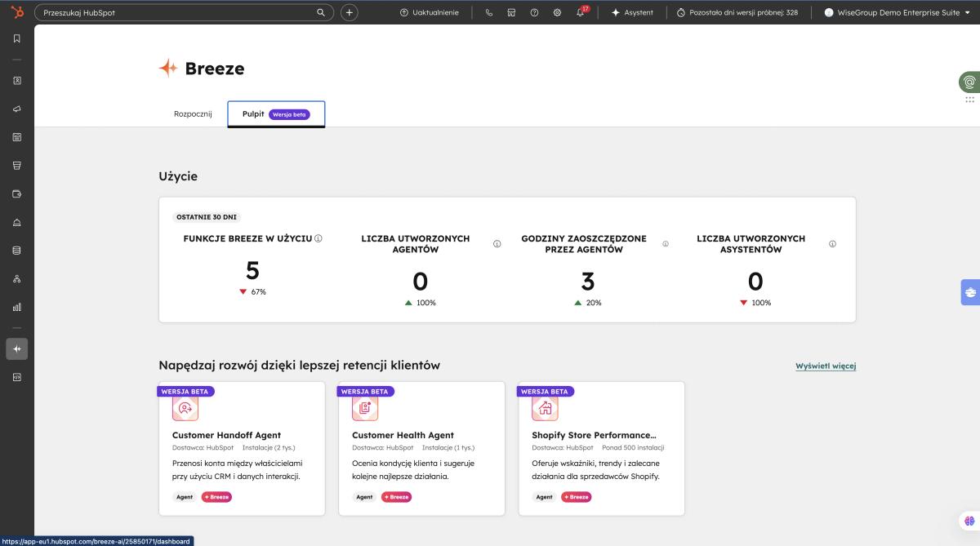Click the dots grip below chat widget

[969, 100]
